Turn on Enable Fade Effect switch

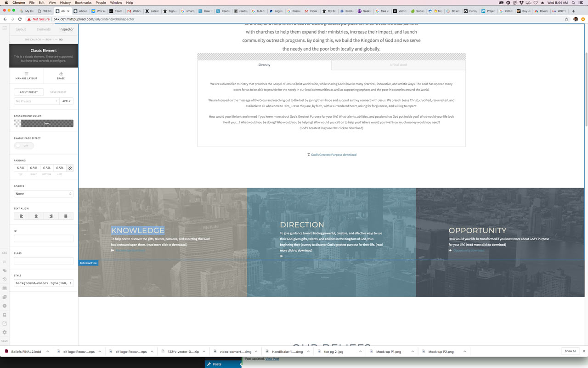(24, 145)
